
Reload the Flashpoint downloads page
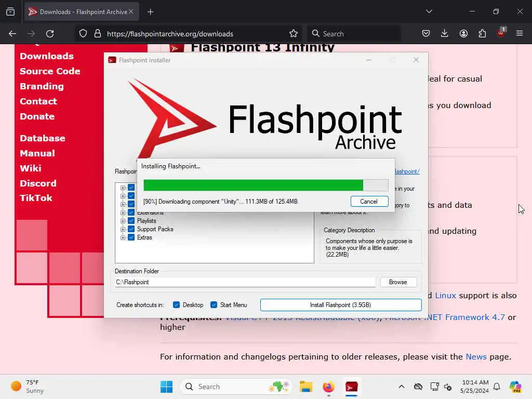point(50,34)
